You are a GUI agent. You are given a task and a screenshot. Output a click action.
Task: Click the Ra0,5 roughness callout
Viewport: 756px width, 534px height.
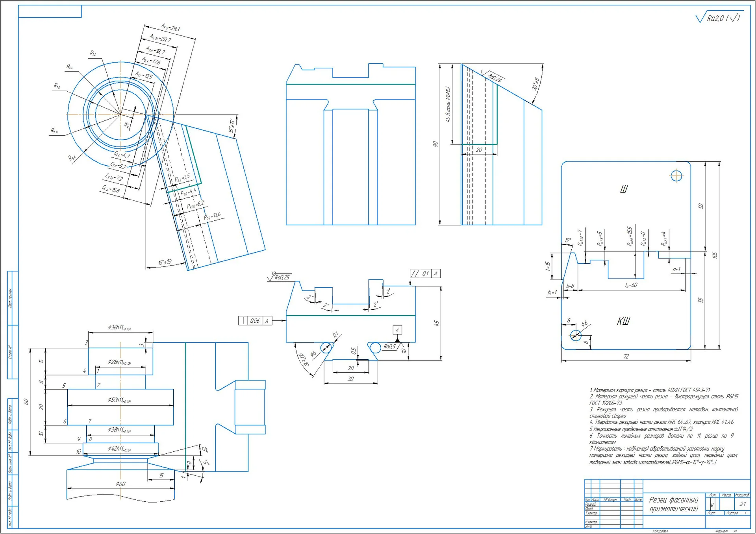tap(390, 346)
